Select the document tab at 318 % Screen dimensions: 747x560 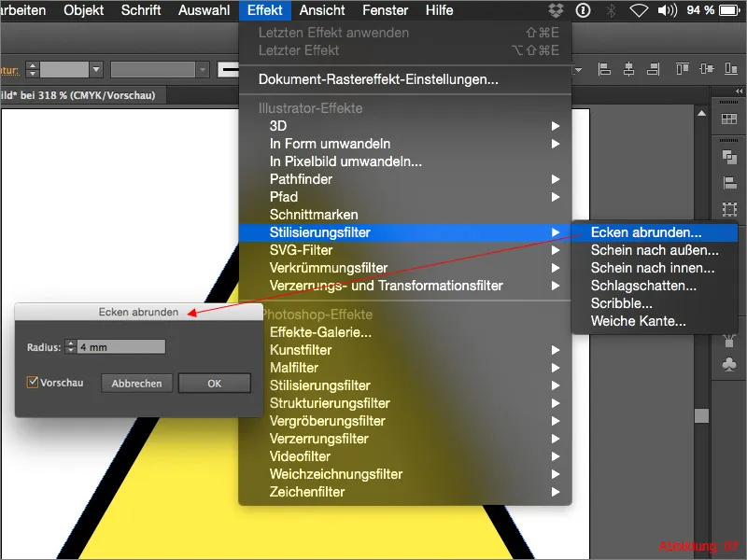coord(83,95)
